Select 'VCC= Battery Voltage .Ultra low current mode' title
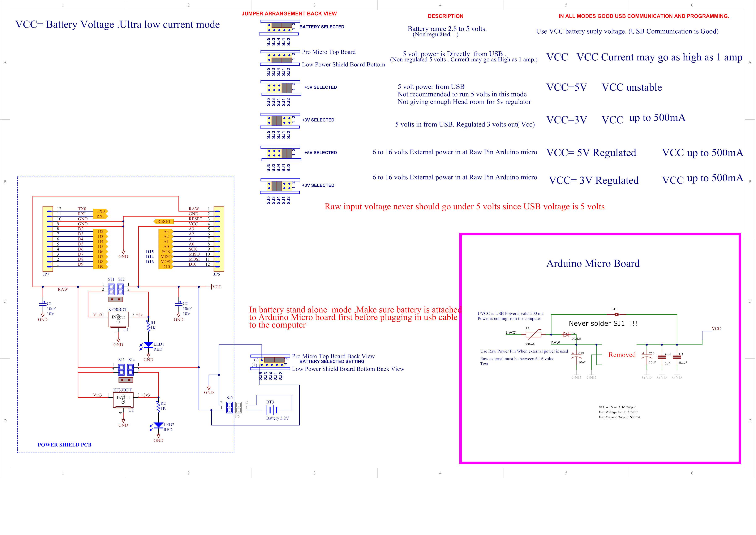This screenshot has width=756, height=535. [118, 24]
